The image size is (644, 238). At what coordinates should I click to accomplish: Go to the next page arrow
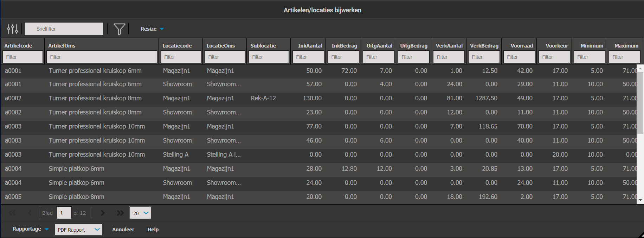coord(103,213)
